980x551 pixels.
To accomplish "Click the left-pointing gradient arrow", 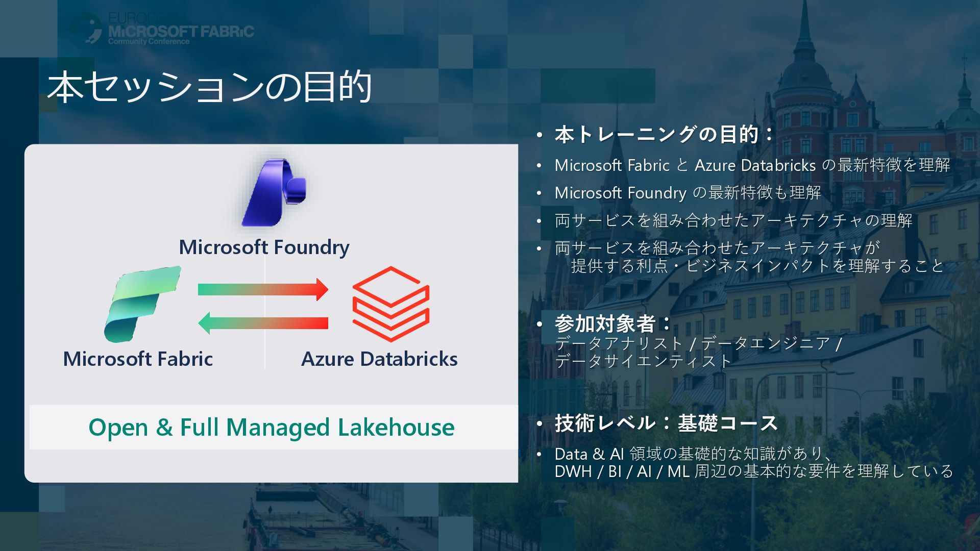I will coord(263,323).
